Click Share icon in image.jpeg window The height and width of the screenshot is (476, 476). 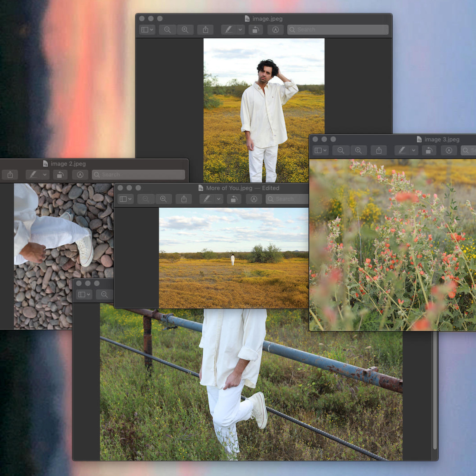(205, 30)
